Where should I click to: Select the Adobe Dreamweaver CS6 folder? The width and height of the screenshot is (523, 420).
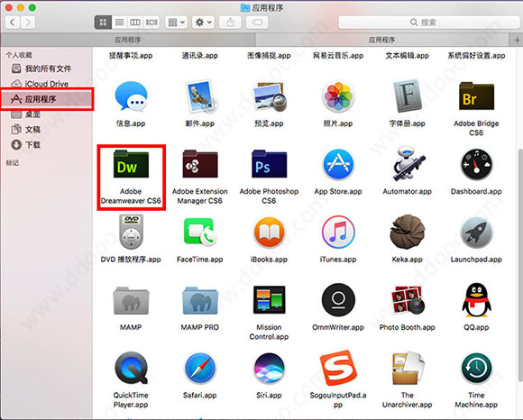[x=131, y=164]
